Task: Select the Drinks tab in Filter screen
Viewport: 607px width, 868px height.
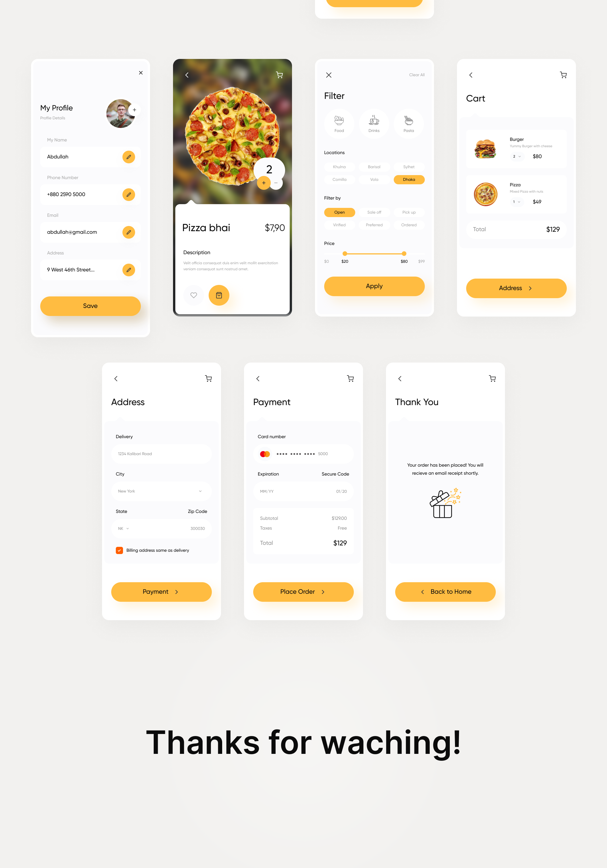Action: (374, 123)
